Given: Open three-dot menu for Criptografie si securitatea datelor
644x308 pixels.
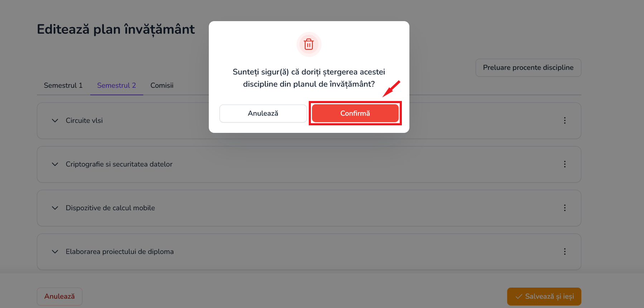Looking at the screenshot, I should coord(565,164).
